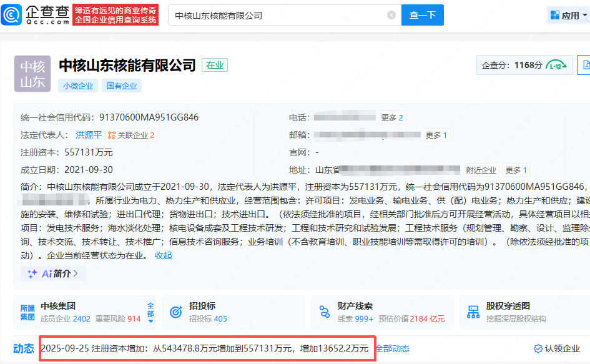
Task: Open the 股权穿透图 icon
Action: 473,312
